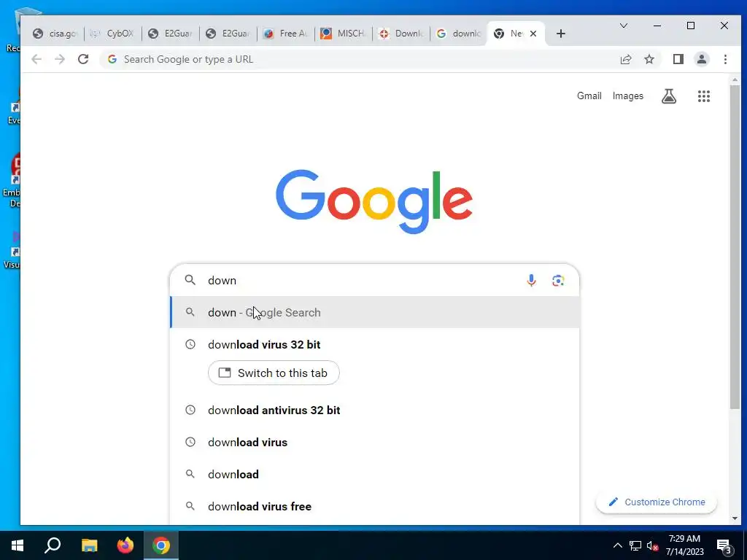Open a new tab with plus button
The image size is (747, 560).
point(561,34)
